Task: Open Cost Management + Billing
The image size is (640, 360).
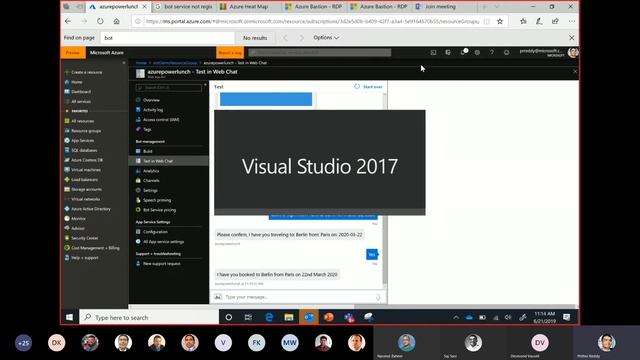Action: 95,248
